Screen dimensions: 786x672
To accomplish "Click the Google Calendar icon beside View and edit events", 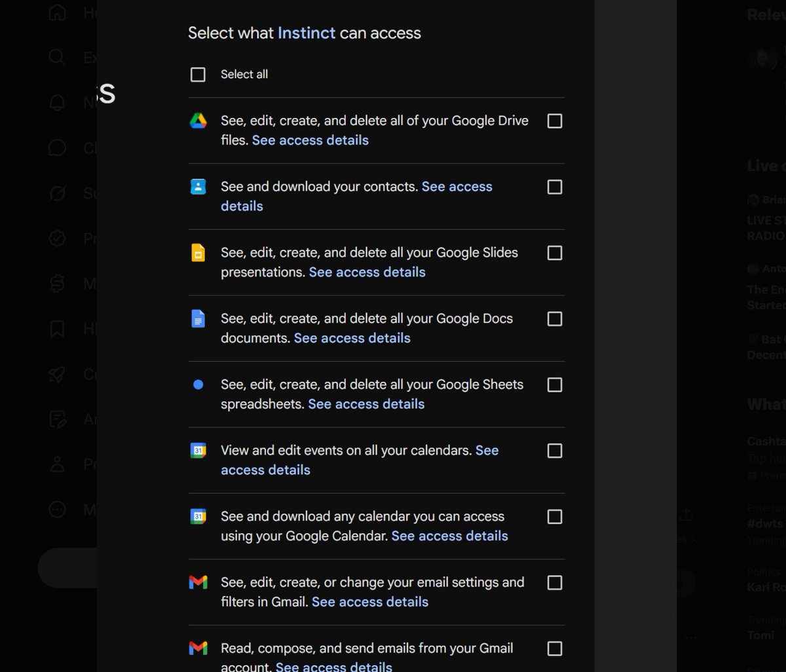I will click(x=198, y=451).
